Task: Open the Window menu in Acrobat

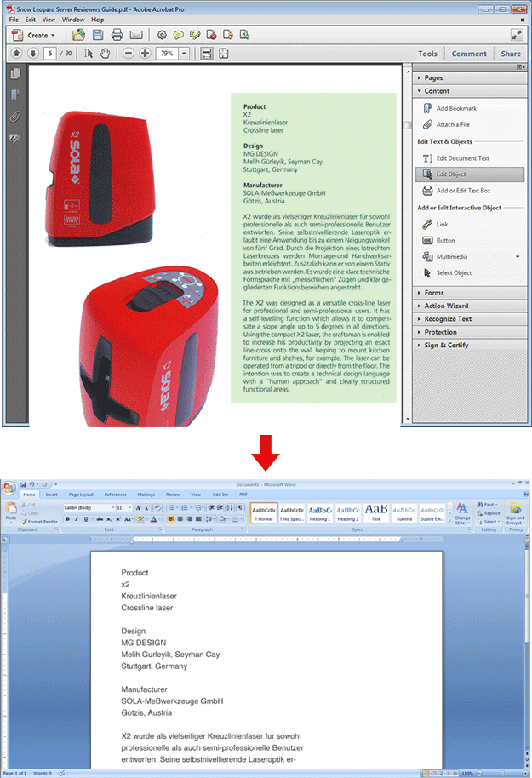Action: pos(73,20)
